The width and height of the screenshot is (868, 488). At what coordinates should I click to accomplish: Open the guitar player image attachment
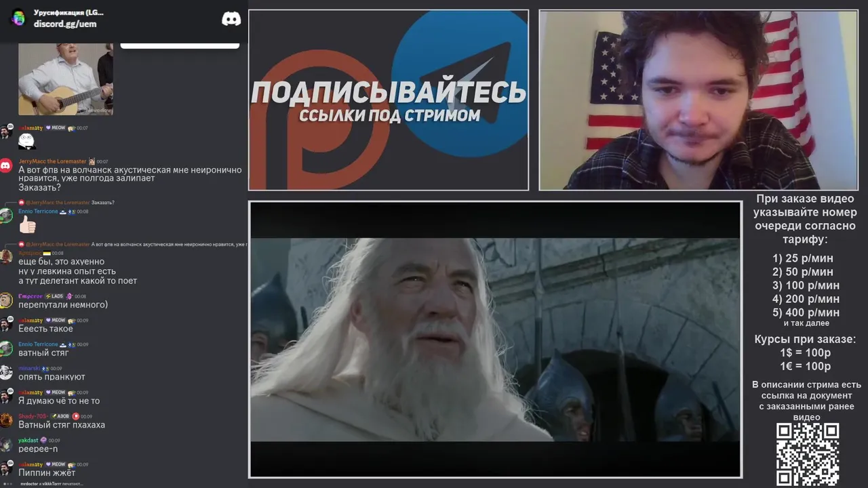pyautogui.click(x=66, y=79)
